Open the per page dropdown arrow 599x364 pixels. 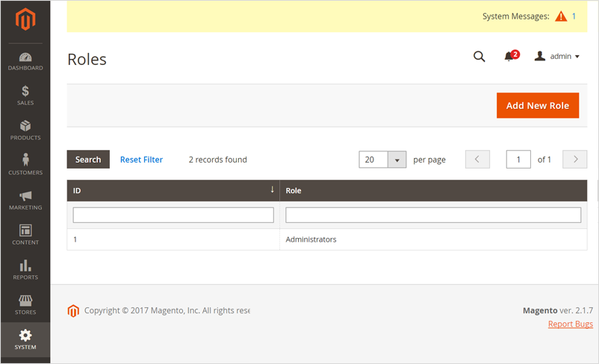[397, 160]
